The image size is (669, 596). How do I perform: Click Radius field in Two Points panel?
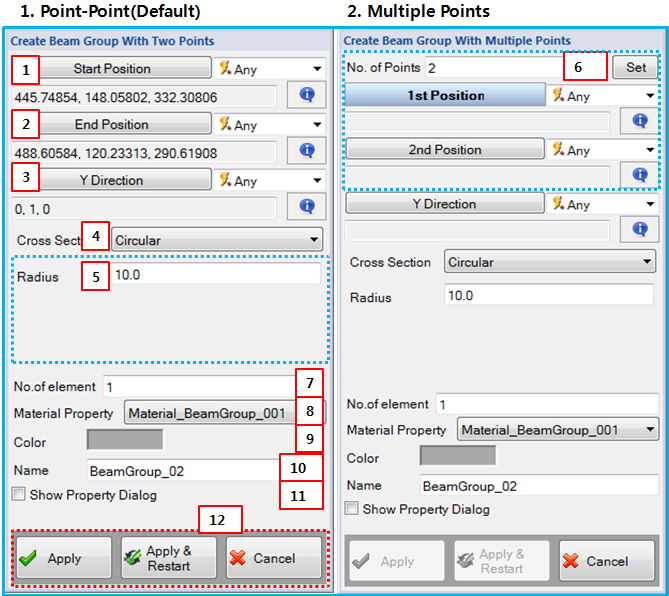215,274
